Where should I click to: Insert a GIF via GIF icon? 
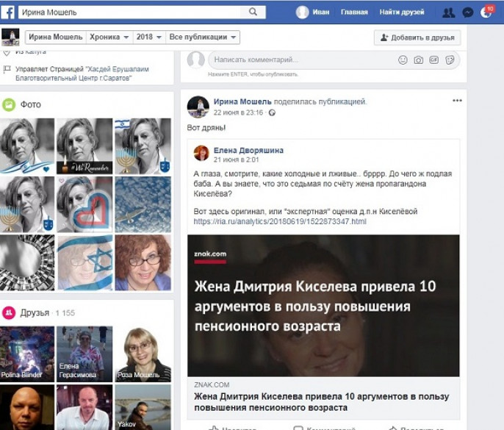click(433, 60)
